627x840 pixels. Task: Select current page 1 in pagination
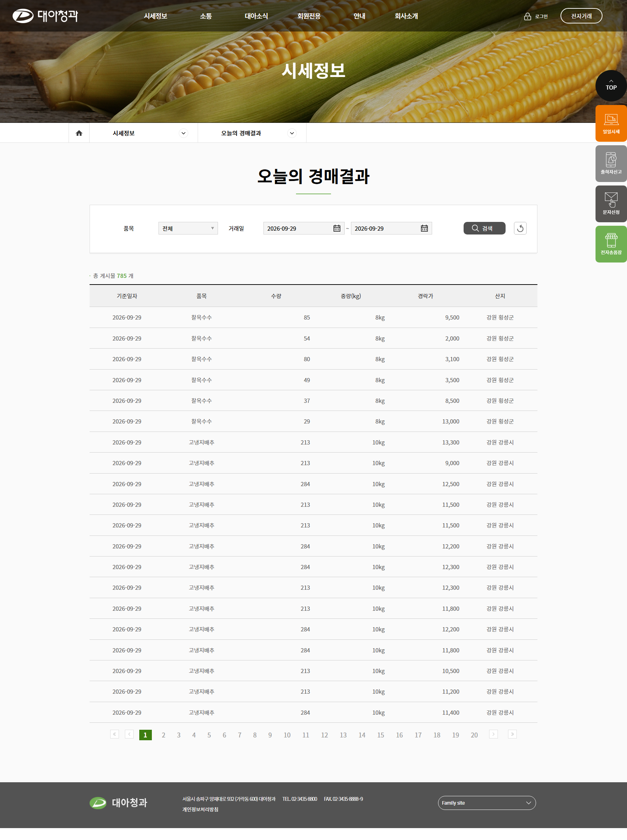145,735
